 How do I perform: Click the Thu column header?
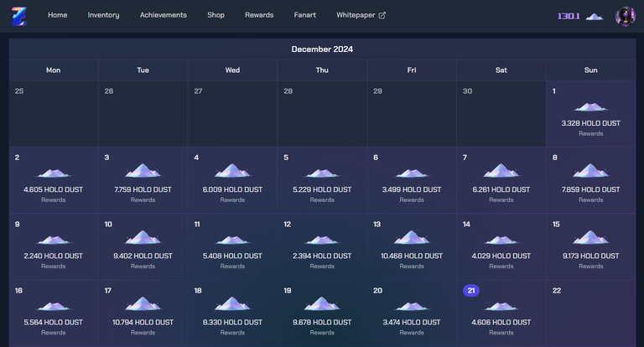[x=322, y=70]
